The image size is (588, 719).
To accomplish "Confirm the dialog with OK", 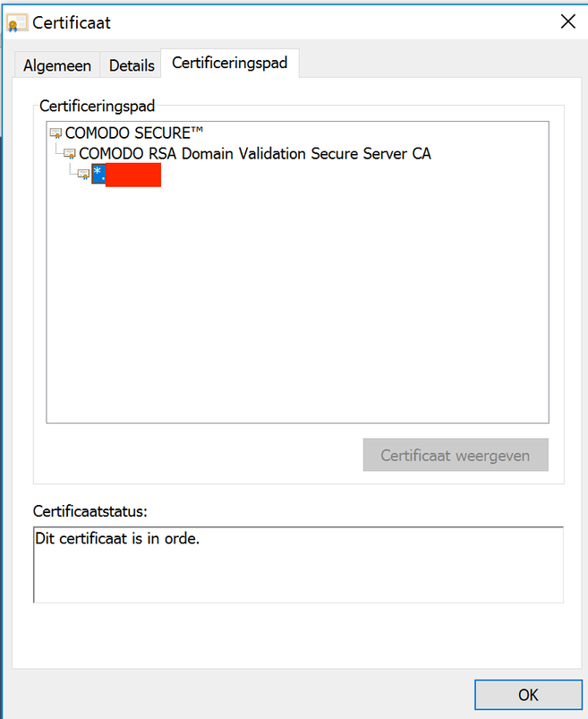I will point(528,695).
